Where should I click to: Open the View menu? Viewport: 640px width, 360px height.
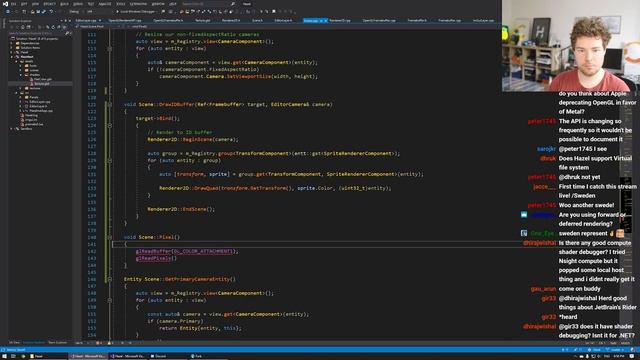pos(35,4)
